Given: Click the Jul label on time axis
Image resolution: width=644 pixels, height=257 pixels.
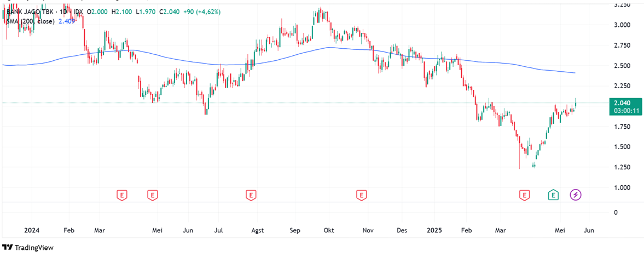Looking at the screenshot, I should click(218, 231).
